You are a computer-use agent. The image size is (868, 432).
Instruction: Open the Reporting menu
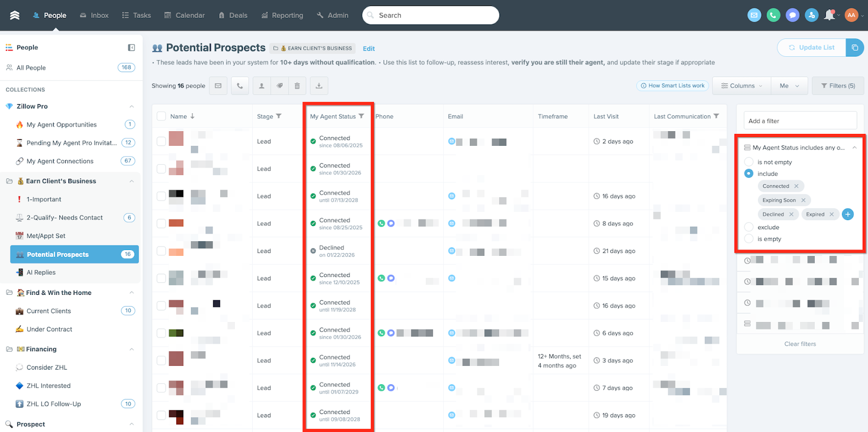pos(282,15)
